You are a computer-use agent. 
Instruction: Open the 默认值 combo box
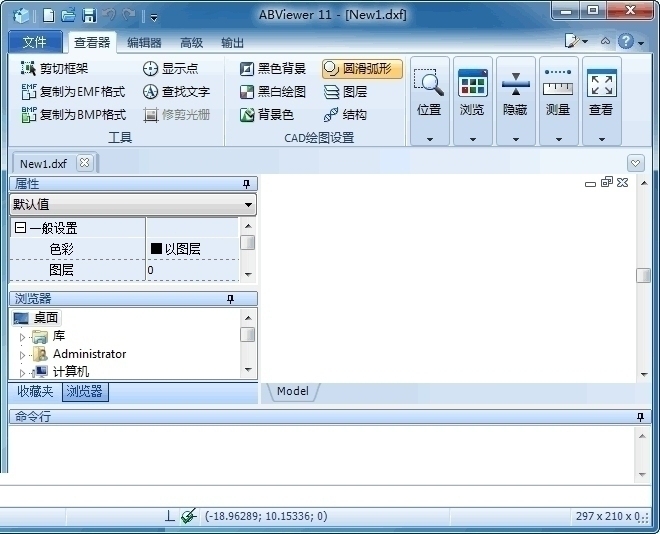click(133, 205)
